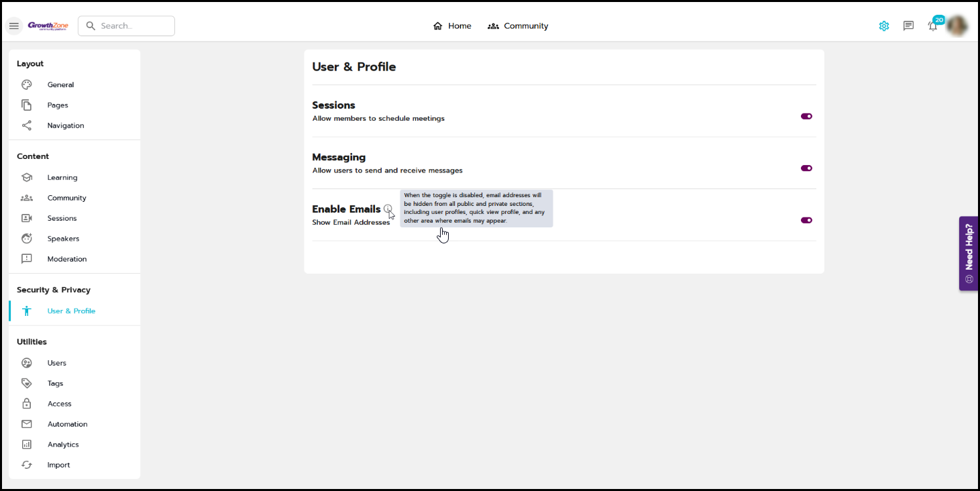This screenshot has height=491, width=980.
Task: Open General layout settings
Action: point(60,85)
